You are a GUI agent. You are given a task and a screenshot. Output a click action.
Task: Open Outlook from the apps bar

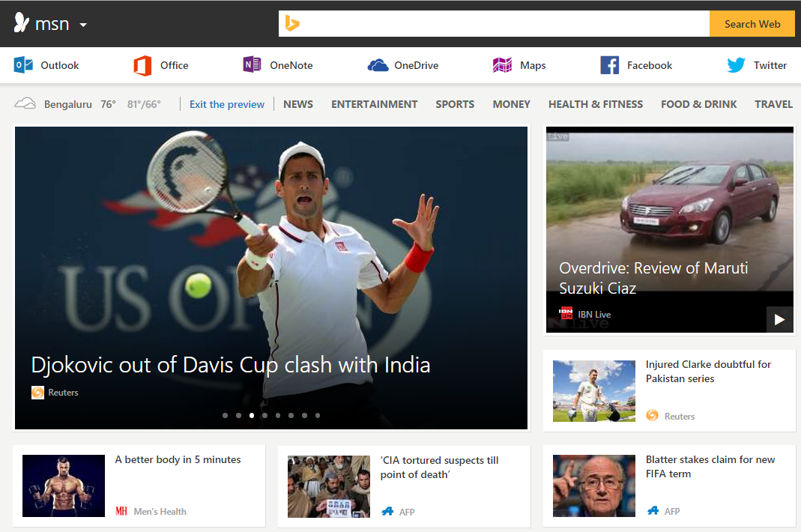(x=47, y=65)
